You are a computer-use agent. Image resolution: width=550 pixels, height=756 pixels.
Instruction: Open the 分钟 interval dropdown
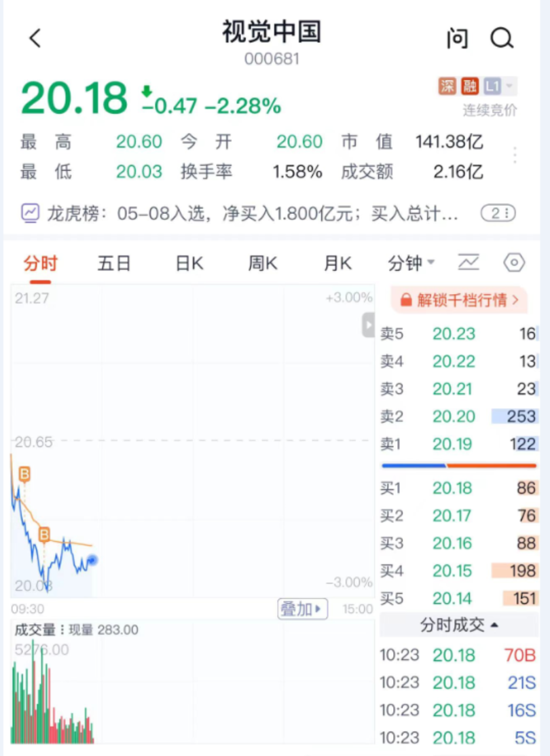411,264
